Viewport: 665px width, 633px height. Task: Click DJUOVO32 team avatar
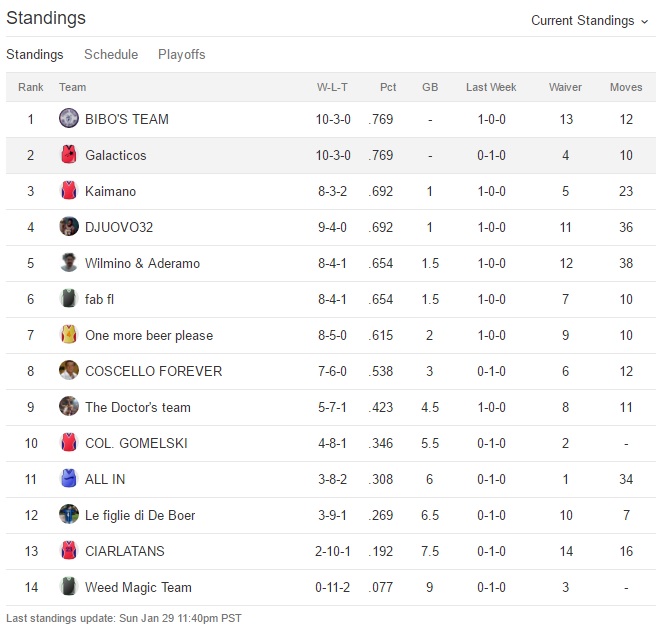[68, 227]
